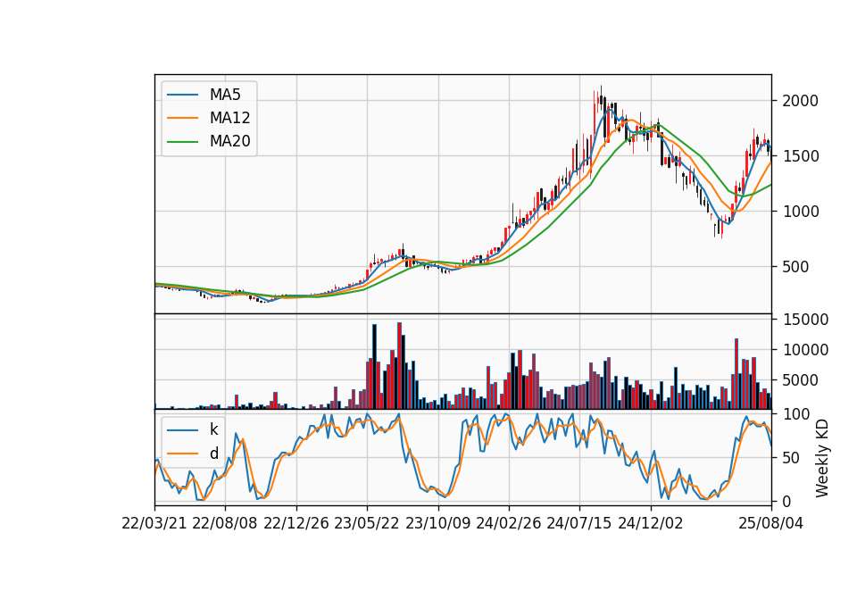Click the 15000 volume axis label
The height and width of the screenshot is (616, 857).
click(805, 320)
